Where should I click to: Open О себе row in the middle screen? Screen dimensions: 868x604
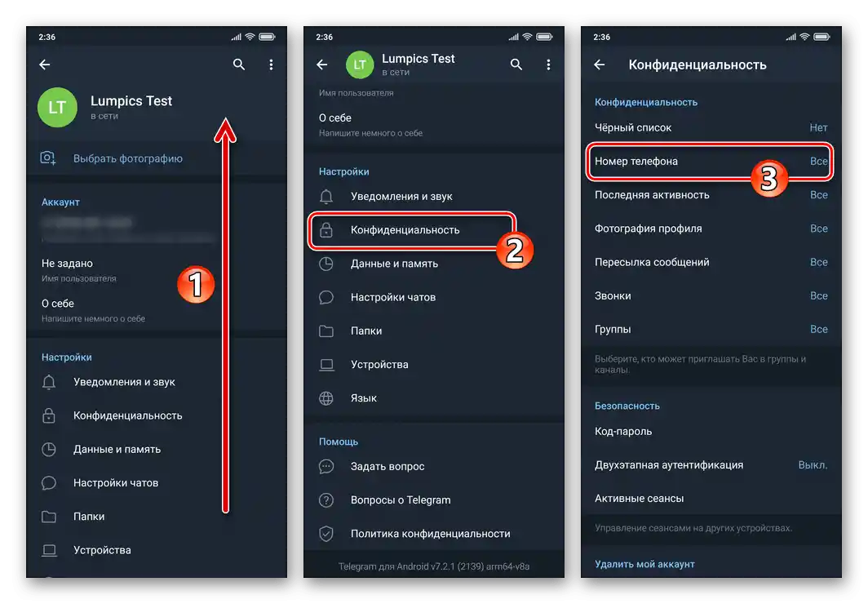coord(434,125)
